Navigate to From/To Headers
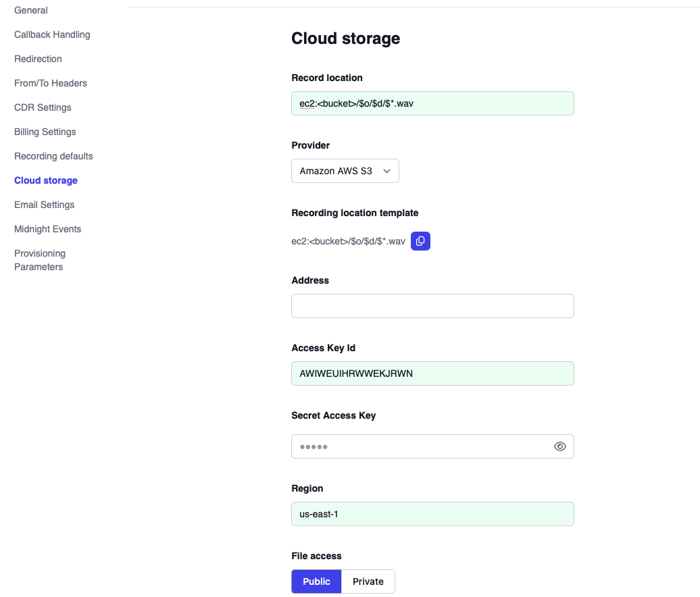This screenshot has height=597, width=700. click(50, 83)
